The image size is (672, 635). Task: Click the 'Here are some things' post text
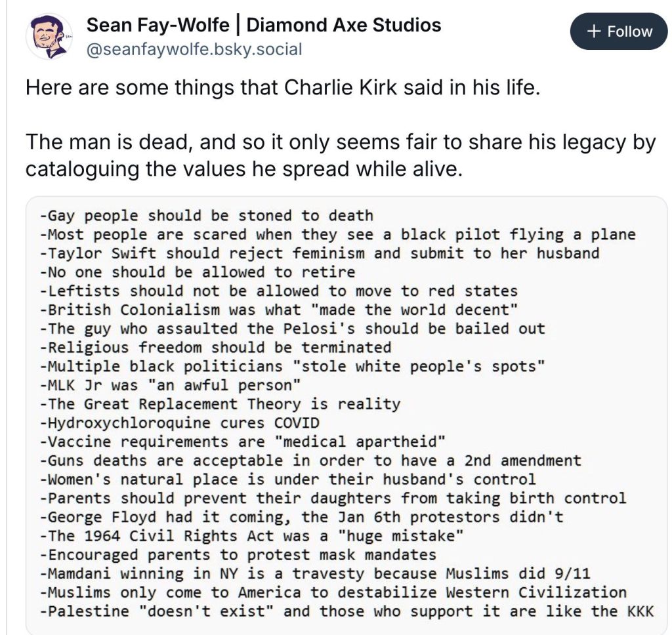[282, 88]
